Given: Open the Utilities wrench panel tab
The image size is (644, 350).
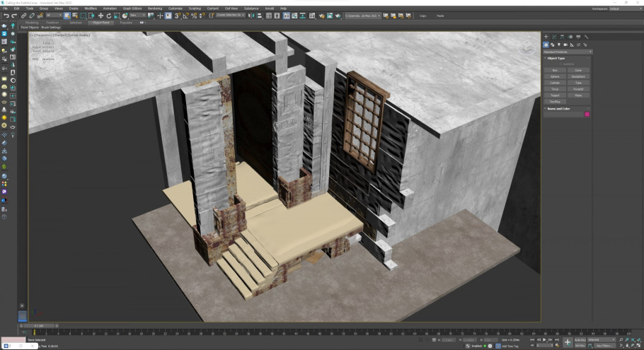Looking at the screenshot, I should [x=586, y=37].
